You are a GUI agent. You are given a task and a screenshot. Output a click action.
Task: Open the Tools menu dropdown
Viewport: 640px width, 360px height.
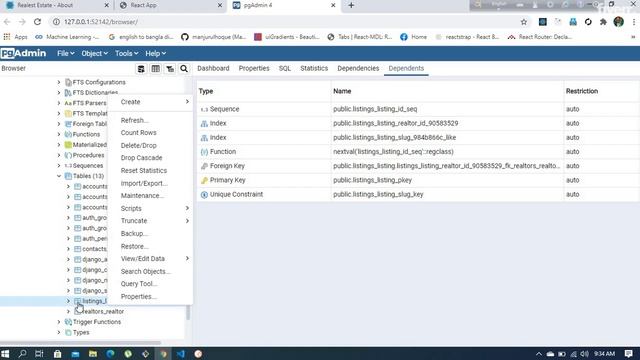click(126, 53)
